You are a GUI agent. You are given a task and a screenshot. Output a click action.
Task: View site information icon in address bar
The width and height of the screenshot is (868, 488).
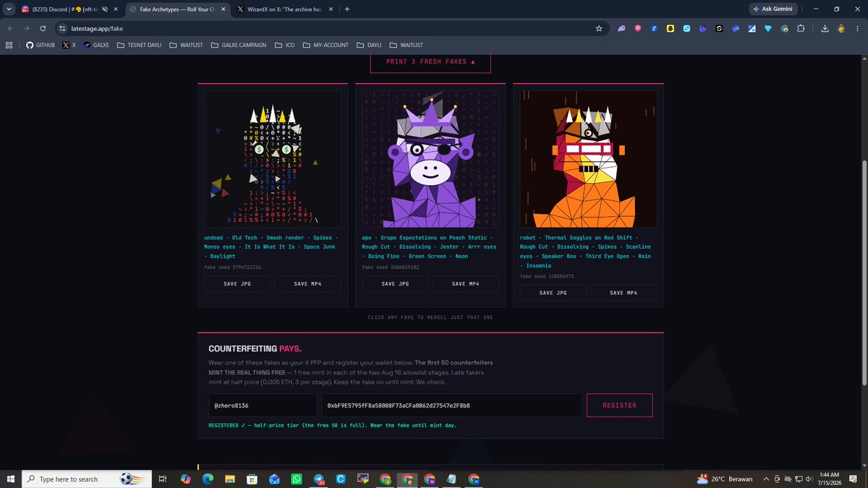click(x=62, y=28)
